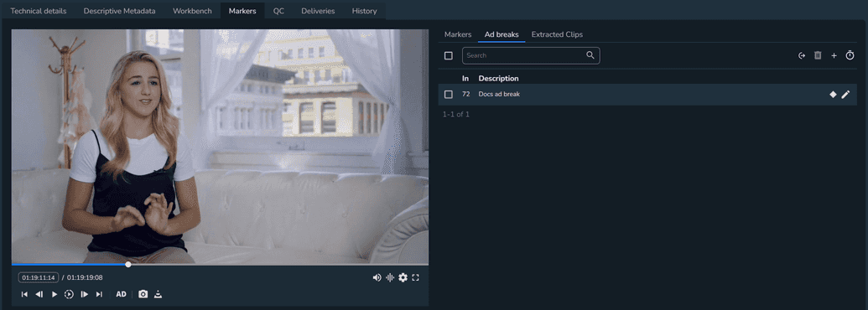Click the ad breaks Search field

531,55
